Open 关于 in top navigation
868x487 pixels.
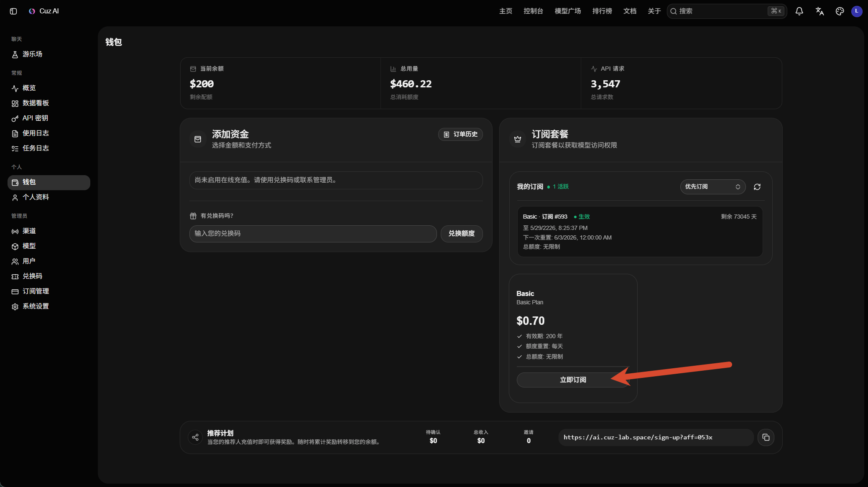(x=654, y=11)
